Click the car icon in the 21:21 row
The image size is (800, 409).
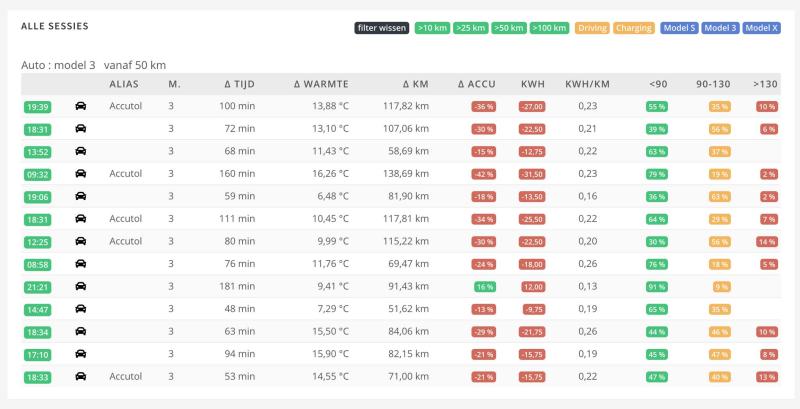pos(81,286)
